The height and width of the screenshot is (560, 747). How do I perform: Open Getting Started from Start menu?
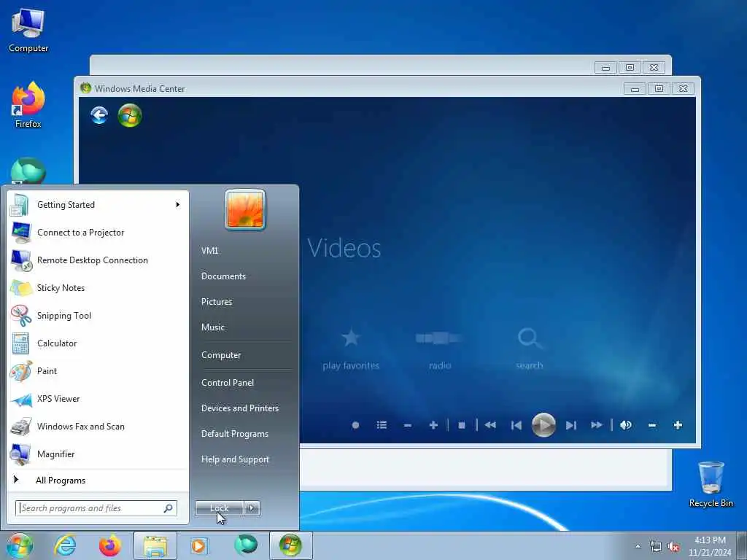(98, 205)
